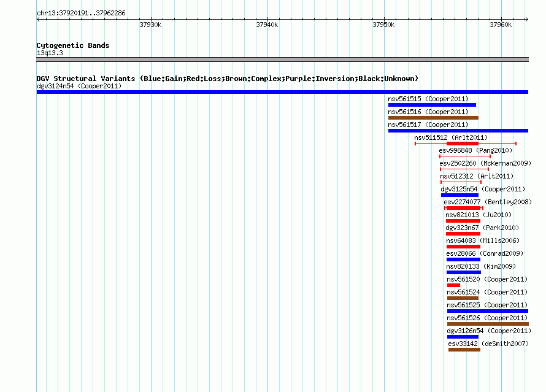Open the nsv561525 (Cooper2011) variant label
This screenshot has height=392, width=546.
(487, 305)
